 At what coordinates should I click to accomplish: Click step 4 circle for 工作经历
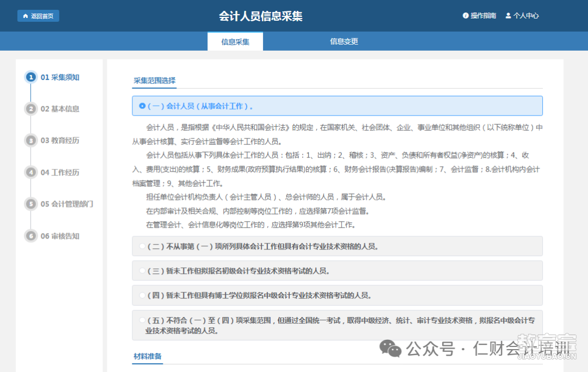30,173
